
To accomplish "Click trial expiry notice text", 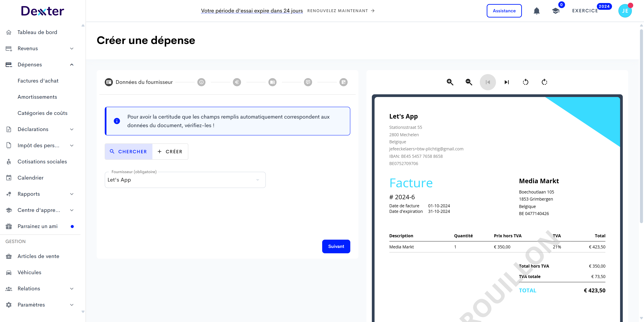I will (x=252, y=11).
